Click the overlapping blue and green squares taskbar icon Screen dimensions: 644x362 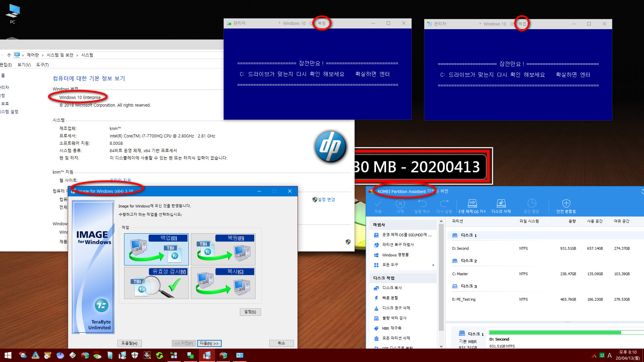(190, 355)
